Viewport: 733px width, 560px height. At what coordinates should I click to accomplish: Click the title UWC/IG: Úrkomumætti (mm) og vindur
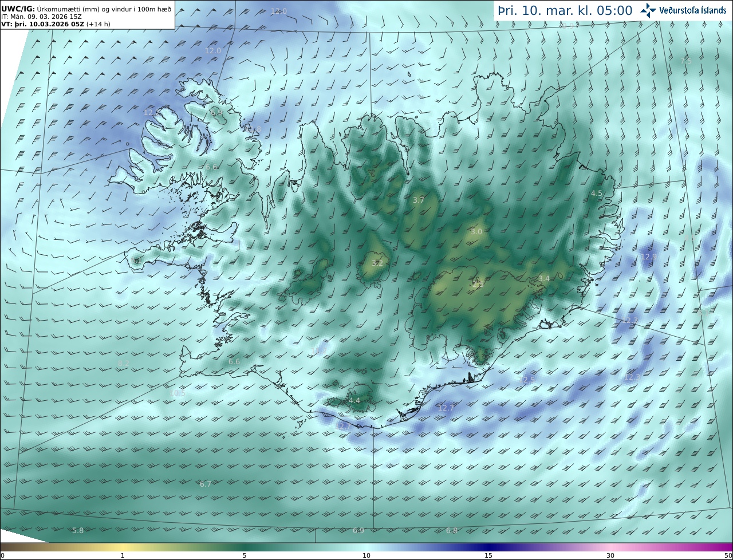pyautogui.click(x=86, y=10)
